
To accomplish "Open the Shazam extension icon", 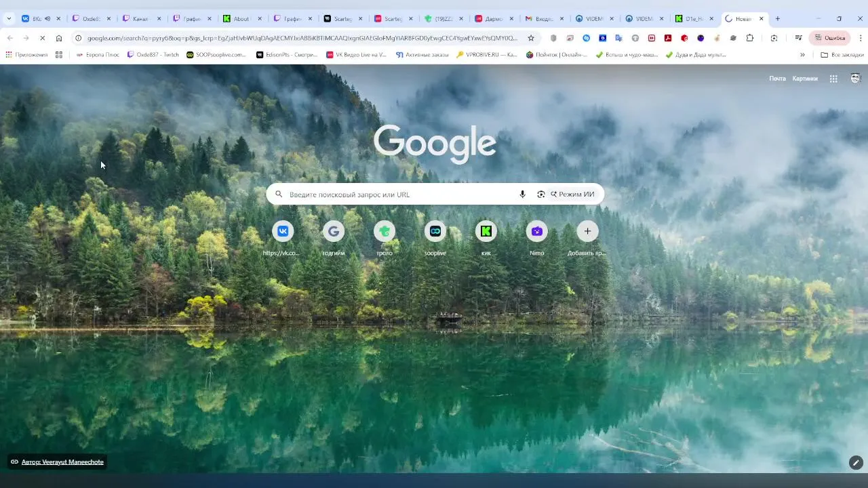I will [587, 38].
